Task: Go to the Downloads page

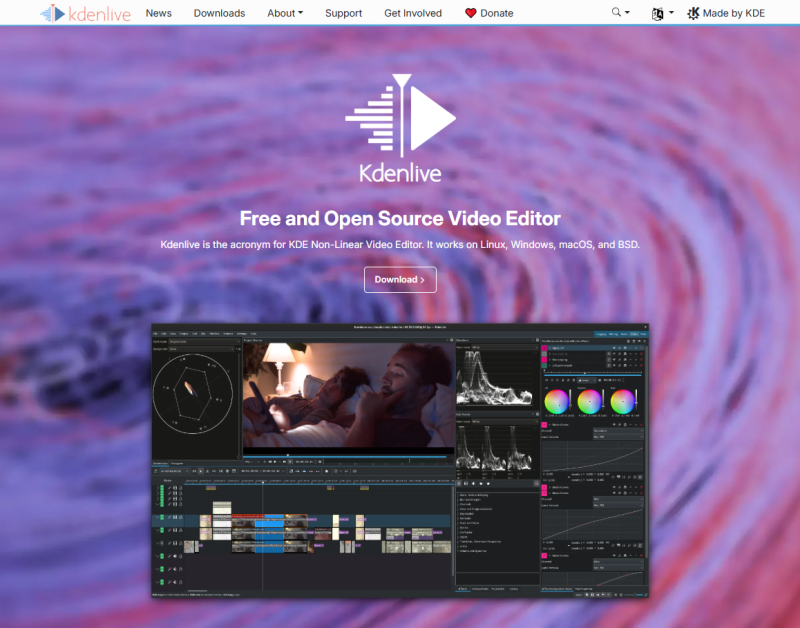Action: click(x=219, y=13)
